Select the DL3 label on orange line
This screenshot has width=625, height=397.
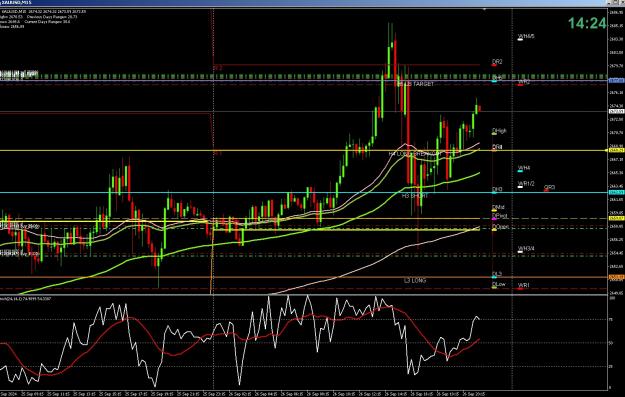pos(497,274)
